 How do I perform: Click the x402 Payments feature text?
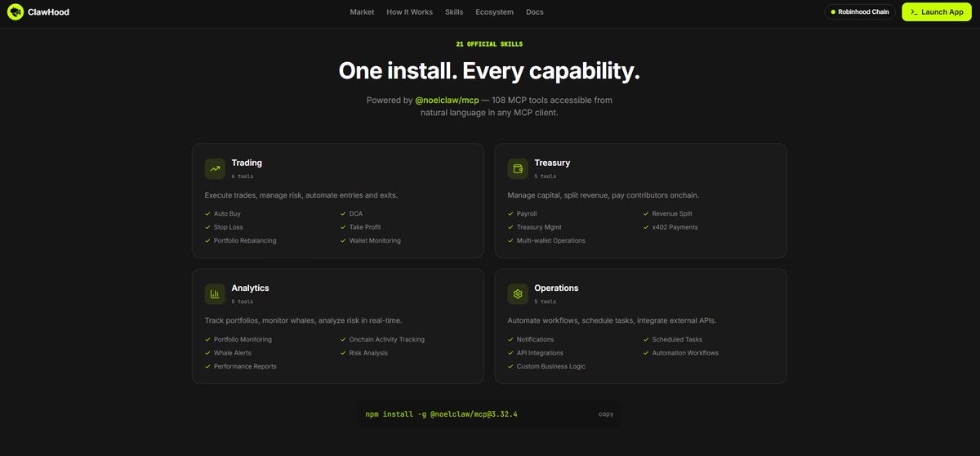(x=675, y=227)
